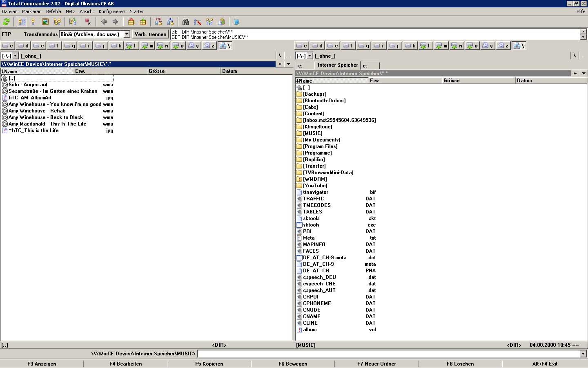Open the multi-rename tool icon
The image size is (588, 368).
[198, 22]
